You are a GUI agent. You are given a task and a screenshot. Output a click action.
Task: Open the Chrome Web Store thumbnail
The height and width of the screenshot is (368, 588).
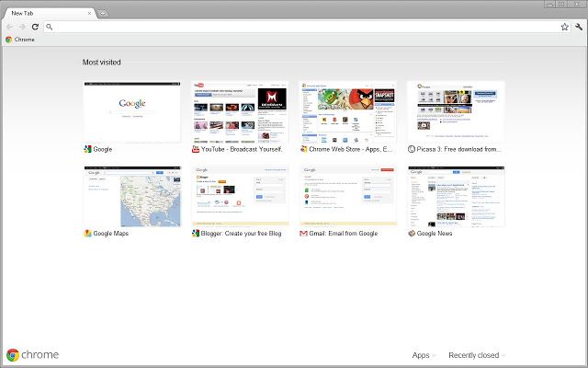click(x=347, y=112)
